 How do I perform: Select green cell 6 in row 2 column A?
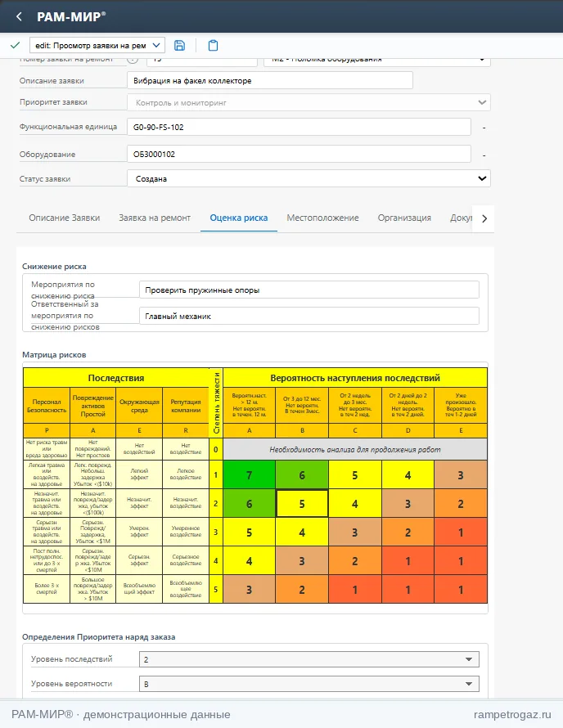click(249, 503)
